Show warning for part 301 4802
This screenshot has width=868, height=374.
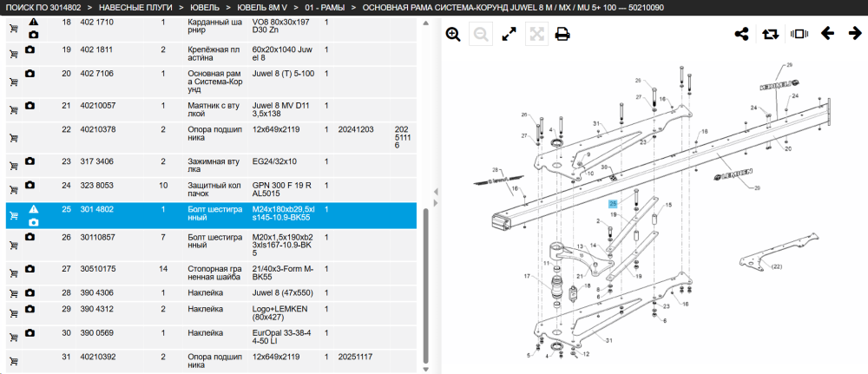click(33, 209)
